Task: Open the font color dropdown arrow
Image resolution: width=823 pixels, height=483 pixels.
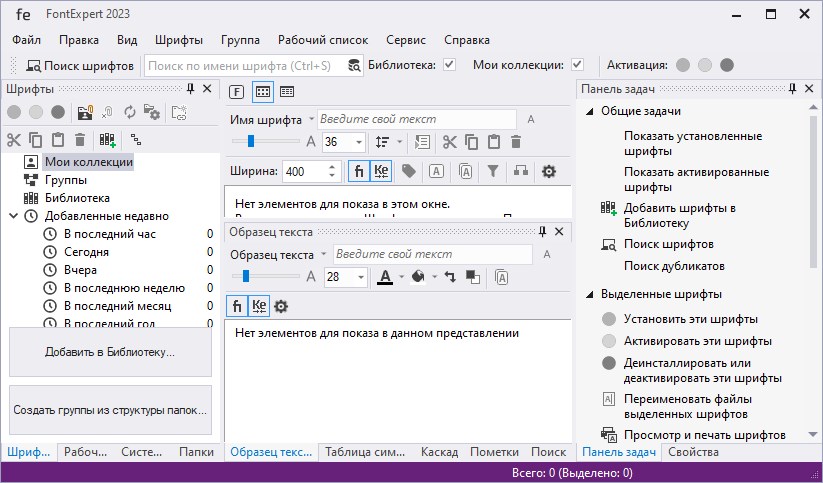Action: (x=402, y=277)
